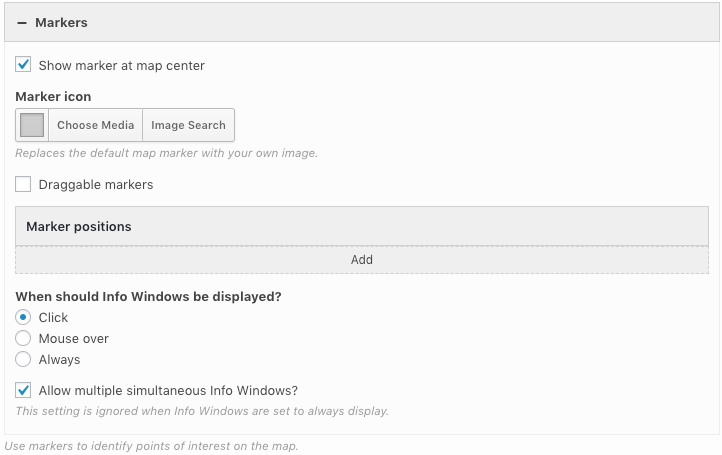Collapse the Markers section with minus icon
Image resolution: width=722 pixels, height=455 pixels.
click(x=21, y=22)
